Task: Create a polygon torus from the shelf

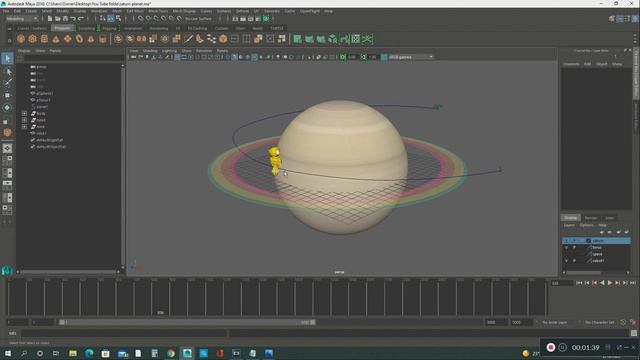Action: coord(79,39)
